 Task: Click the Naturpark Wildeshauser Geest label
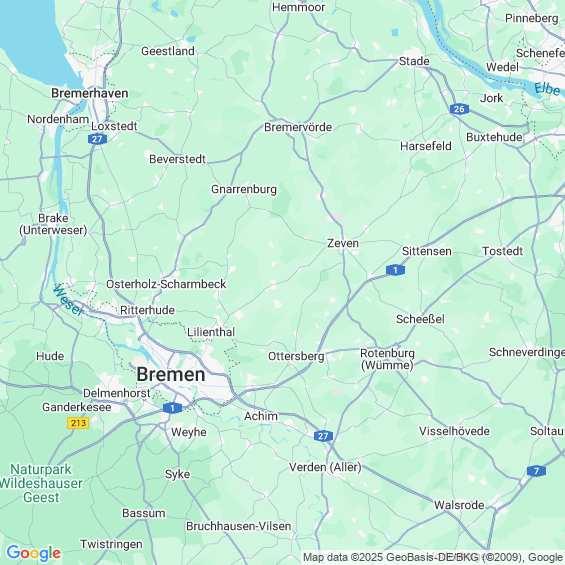(41, 483)
